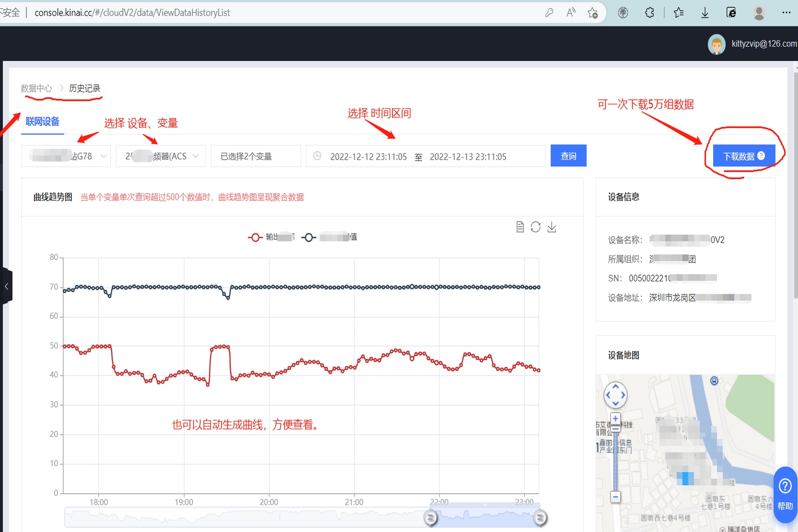Click the chart refresh icon
The height and width of the screenshot is (532, 798).
[x=535, y=227]
